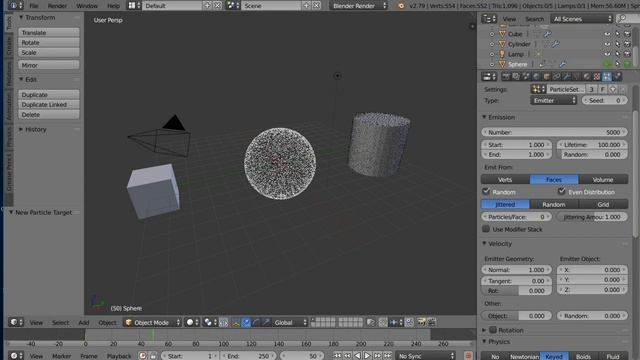This screenshot has width=640, height=360.
Task: Toggle Sphere visibility eye icon
Action: click(607, 64)
